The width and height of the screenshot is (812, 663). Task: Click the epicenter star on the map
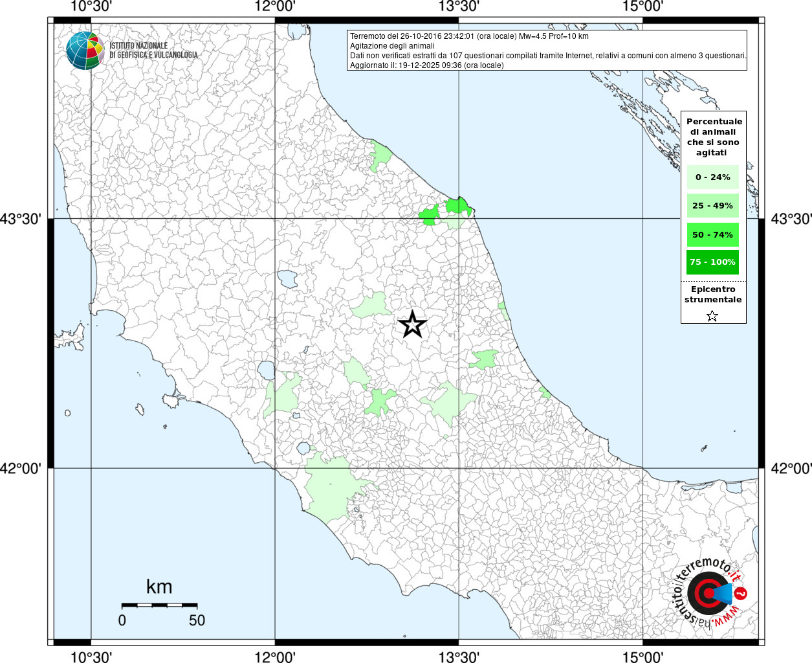coord(412,324)
